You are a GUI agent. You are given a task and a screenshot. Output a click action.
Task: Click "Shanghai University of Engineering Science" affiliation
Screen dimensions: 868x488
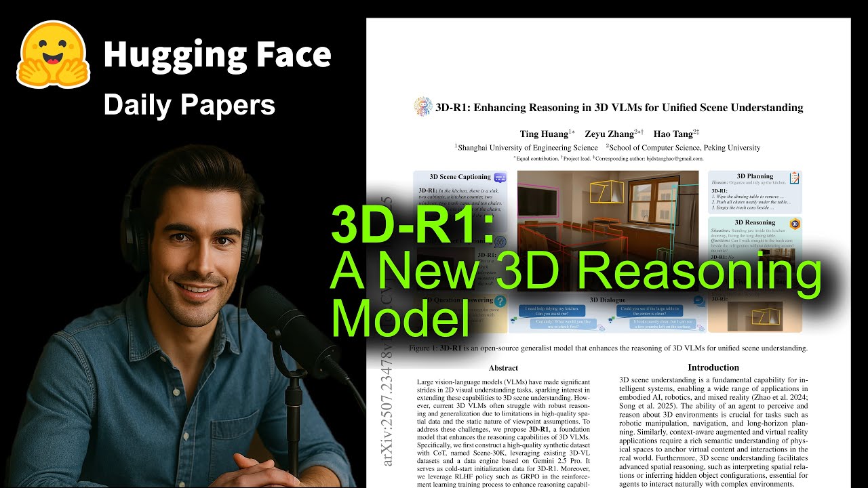pyautogui.click(x=528, y=148)
